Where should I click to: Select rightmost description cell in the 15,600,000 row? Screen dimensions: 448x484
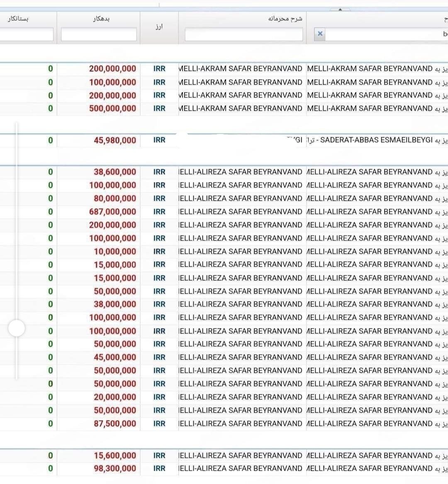pyautogui.click(x=377, y=456)
